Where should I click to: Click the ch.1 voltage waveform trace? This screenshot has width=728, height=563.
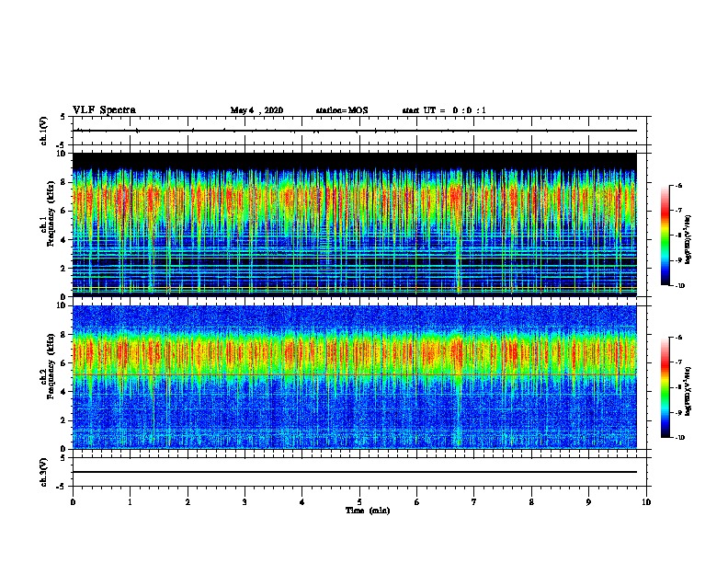pyautogui.click(x=355, y=131)
